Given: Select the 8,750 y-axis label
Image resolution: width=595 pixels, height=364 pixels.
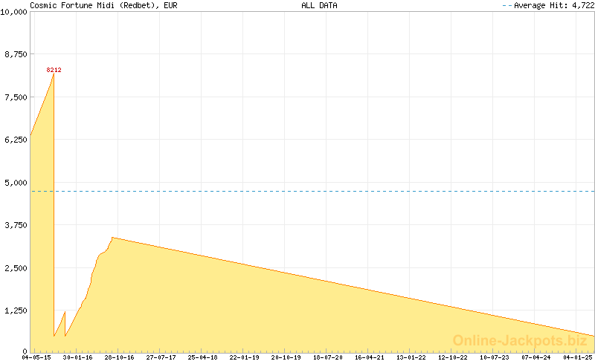Looking at the screenshot, I should point(16,54).
